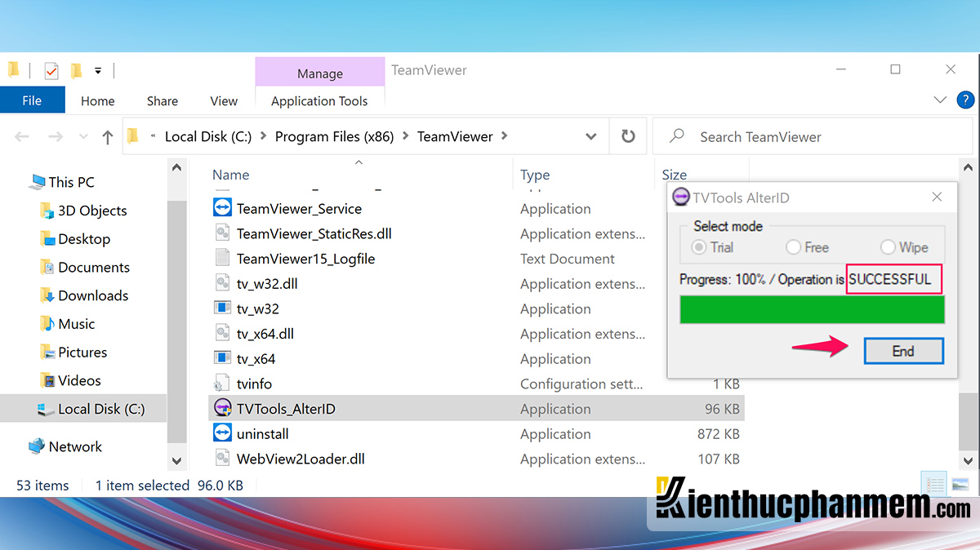980x550 pixels.
Task: Go to Program Files (x86) breadcrumb
Action: 334,136
